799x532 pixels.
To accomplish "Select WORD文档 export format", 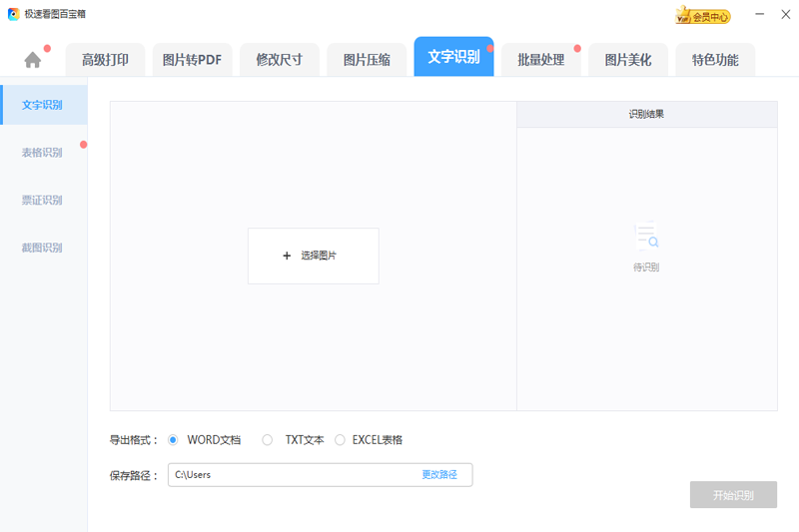I will [x=173, y=440].
